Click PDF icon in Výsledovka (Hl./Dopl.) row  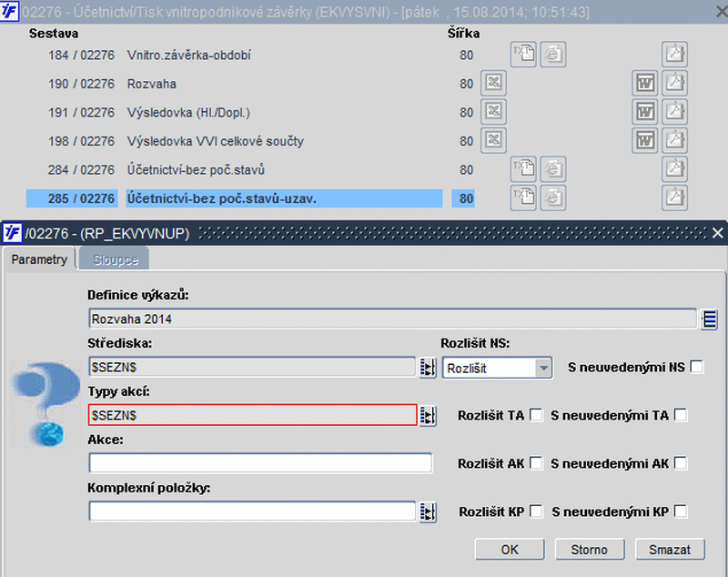point(674,112)
